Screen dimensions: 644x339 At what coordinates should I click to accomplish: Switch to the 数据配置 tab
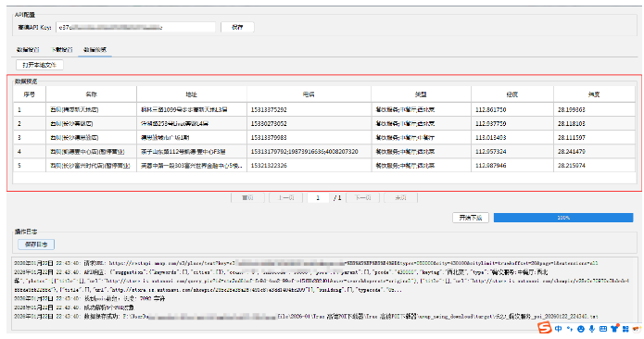[x=28, y=50]
